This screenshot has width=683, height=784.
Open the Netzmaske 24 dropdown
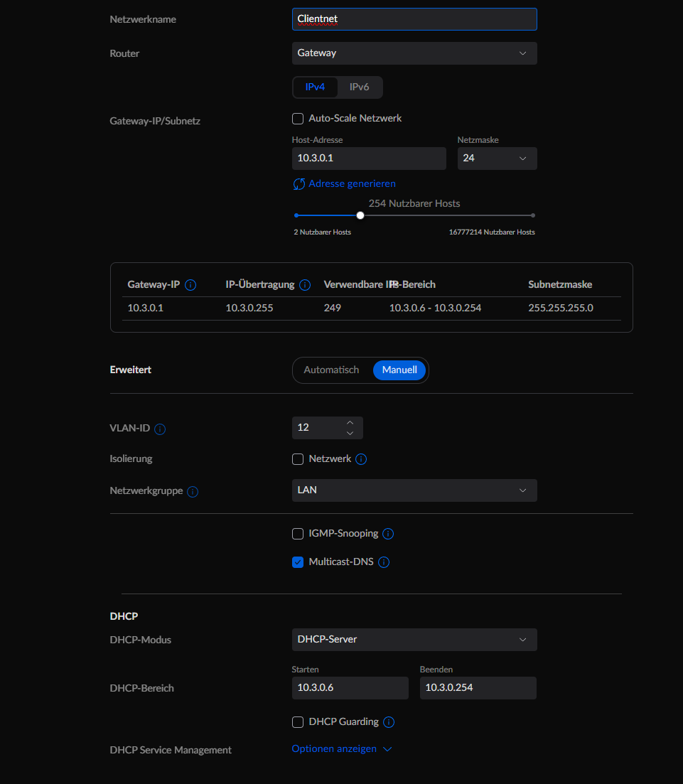click(x=497, y=158)
